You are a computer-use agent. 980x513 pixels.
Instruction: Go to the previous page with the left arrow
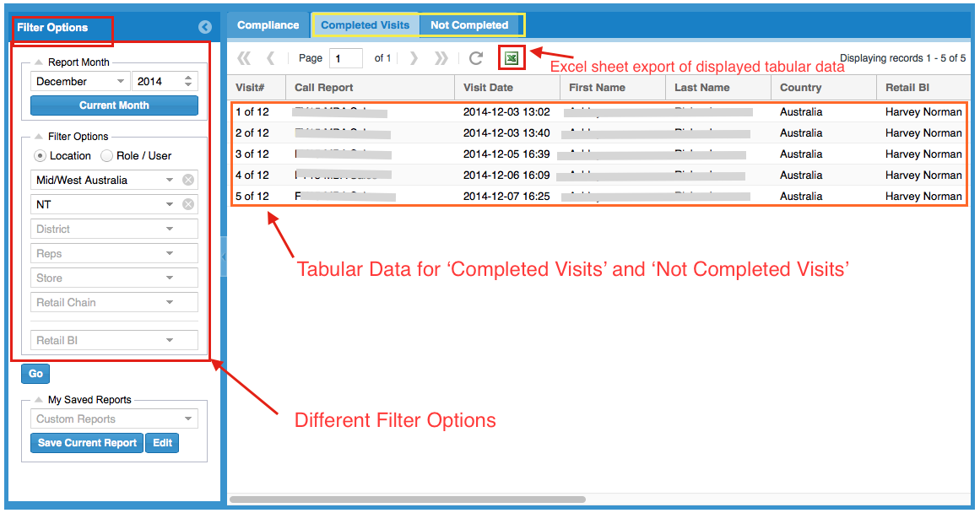pyautogui.click(x=270, y=58)
